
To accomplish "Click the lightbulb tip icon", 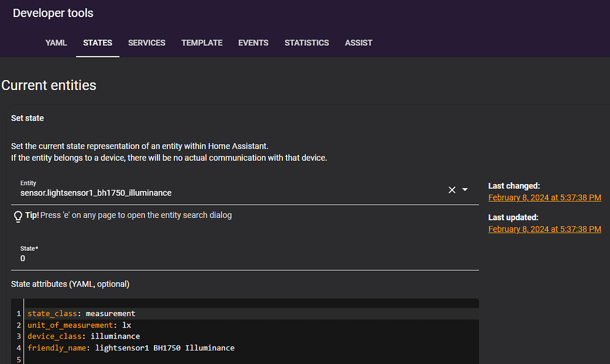I will tap(18, 217).
